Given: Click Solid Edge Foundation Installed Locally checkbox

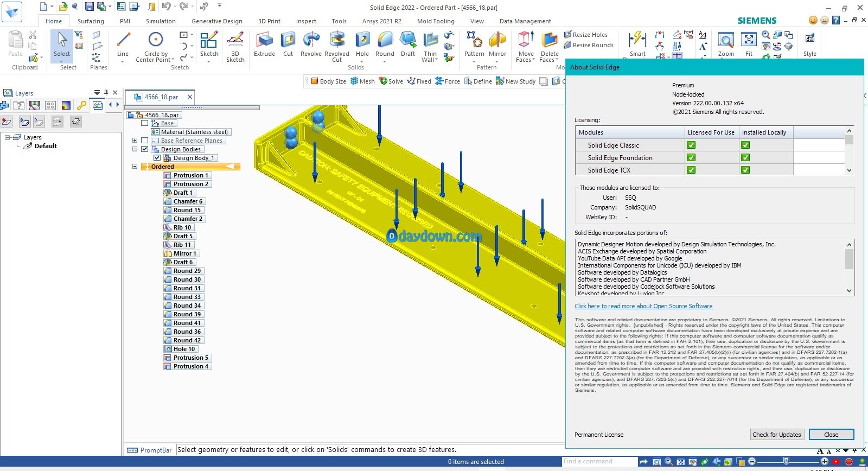Looking at the screenshot, I should click(x=745, y=157).
